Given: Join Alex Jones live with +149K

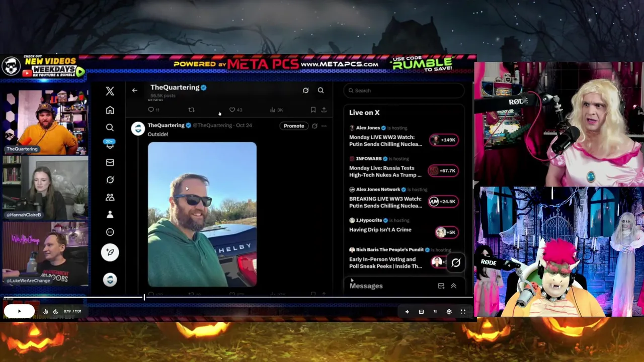Looking at the screenshot, I should click(444, 140).
